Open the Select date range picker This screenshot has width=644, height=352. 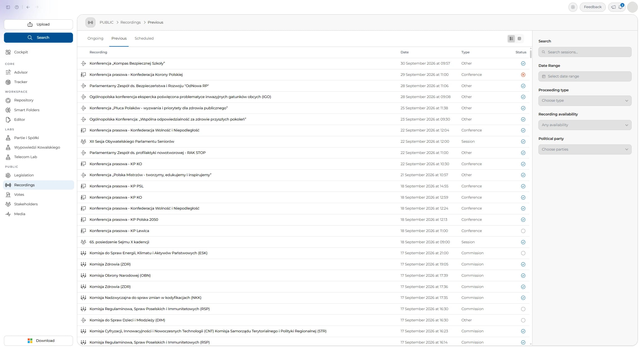click(x=585, y=76)
